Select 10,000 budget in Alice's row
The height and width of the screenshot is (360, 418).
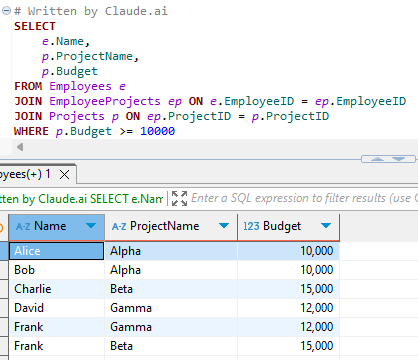pyautogui.click(x=289, y=251)
